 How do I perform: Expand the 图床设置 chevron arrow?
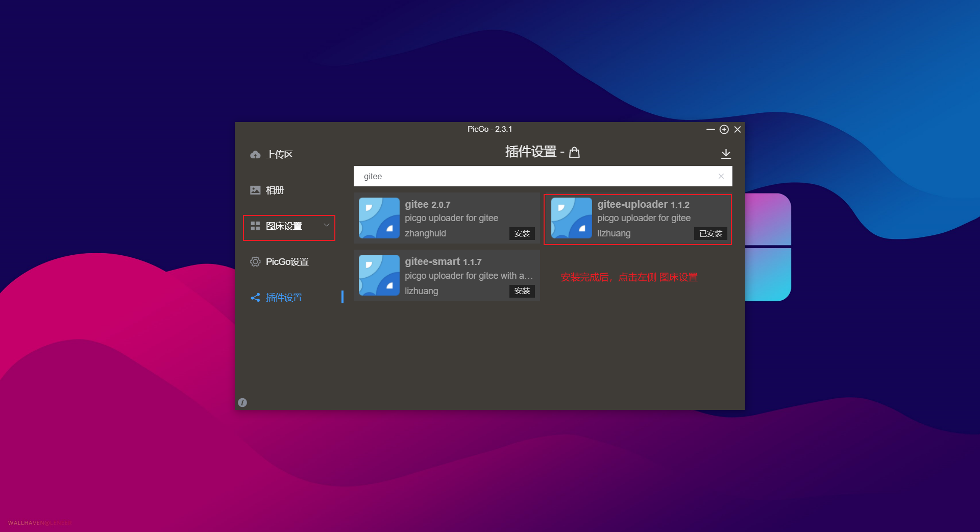coord(327,225)
